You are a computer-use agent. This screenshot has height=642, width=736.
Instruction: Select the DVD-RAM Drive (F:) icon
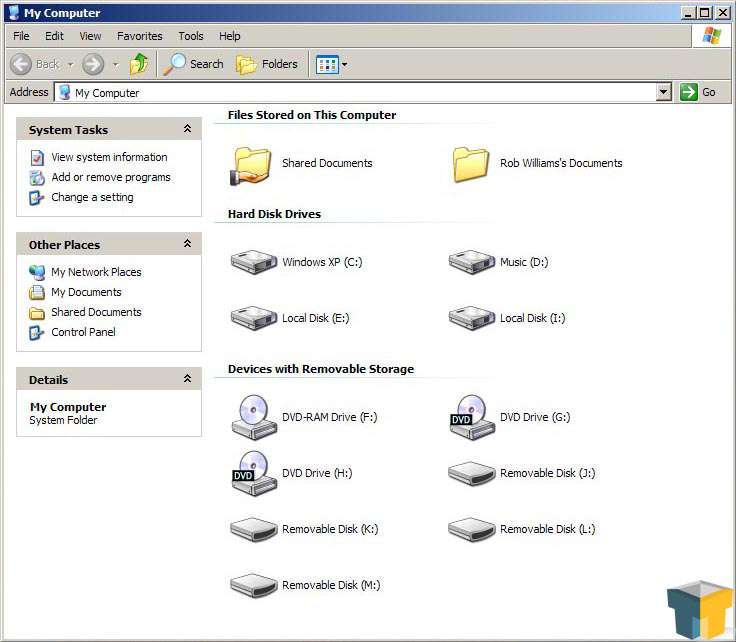(x=254, y=417)
